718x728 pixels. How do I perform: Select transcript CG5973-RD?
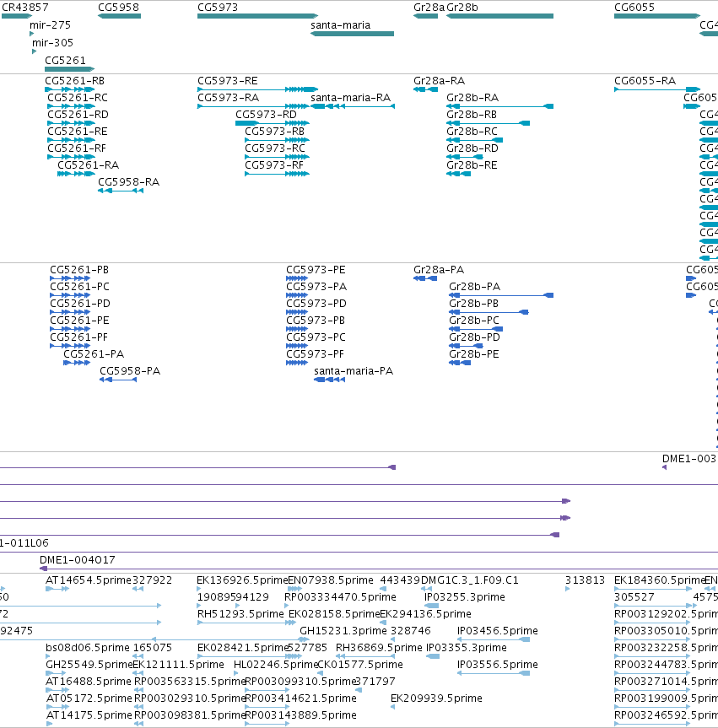pos(266,114)
